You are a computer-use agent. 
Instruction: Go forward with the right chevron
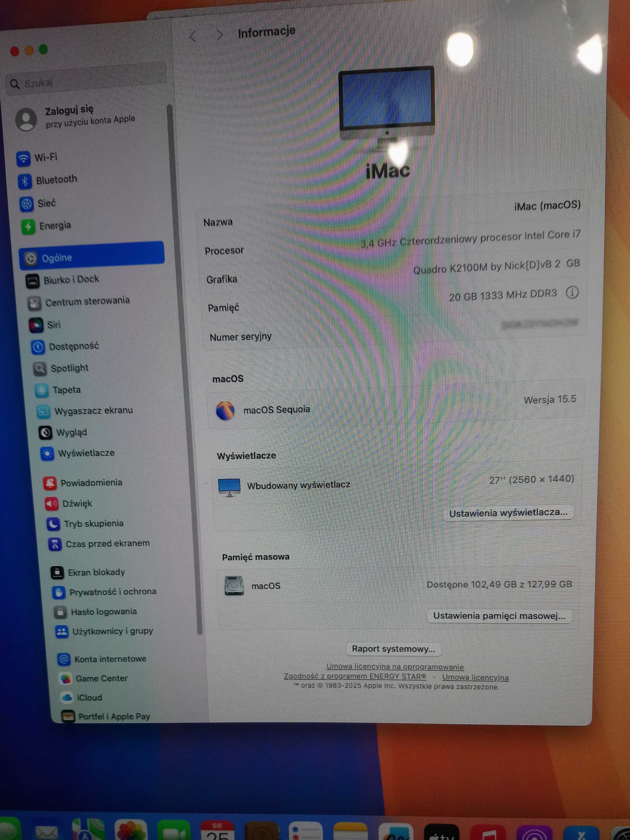pos(219,35)
